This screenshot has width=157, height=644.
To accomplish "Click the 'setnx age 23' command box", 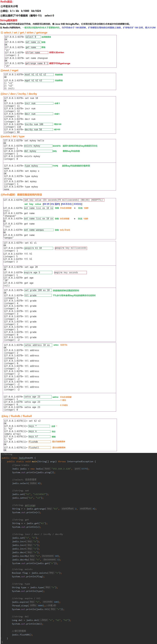I will pyautogui.click(x=38, y=397).
